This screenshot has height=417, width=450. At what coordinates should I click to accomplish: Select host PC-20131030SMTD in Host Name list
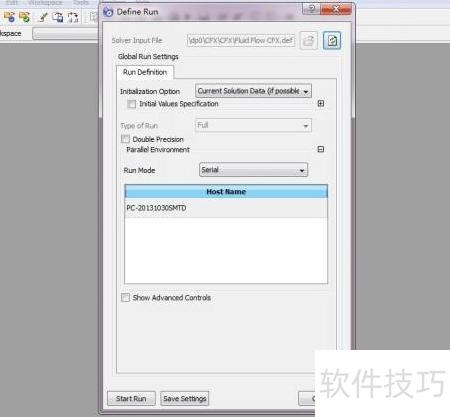coord(226,208)
